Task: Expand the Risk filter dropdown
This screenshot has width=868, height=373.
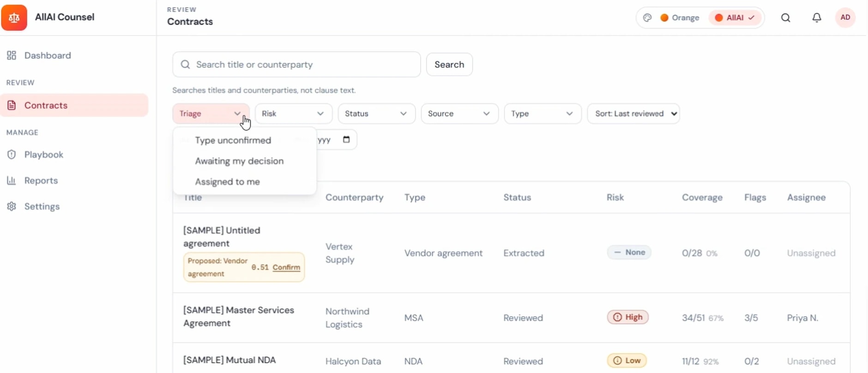Action: pyautogui.click(x=293, y=114)
